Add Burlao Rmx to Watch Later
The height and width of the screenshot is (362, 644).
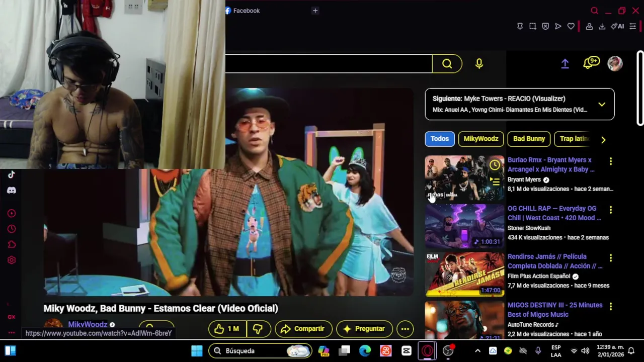pyautogui.click(x=495, y=165)
